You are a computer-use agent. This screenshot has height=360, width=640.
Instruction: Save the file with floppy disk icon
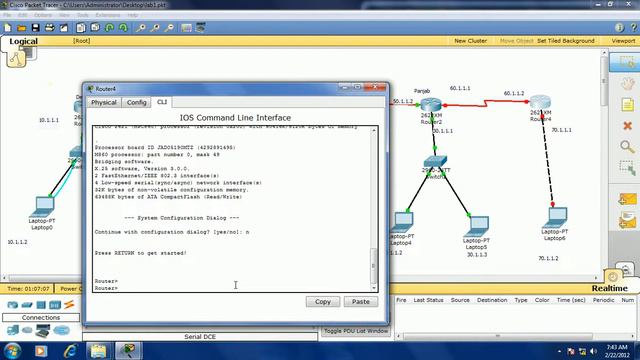pyautogui.click(x=36, y=28)
